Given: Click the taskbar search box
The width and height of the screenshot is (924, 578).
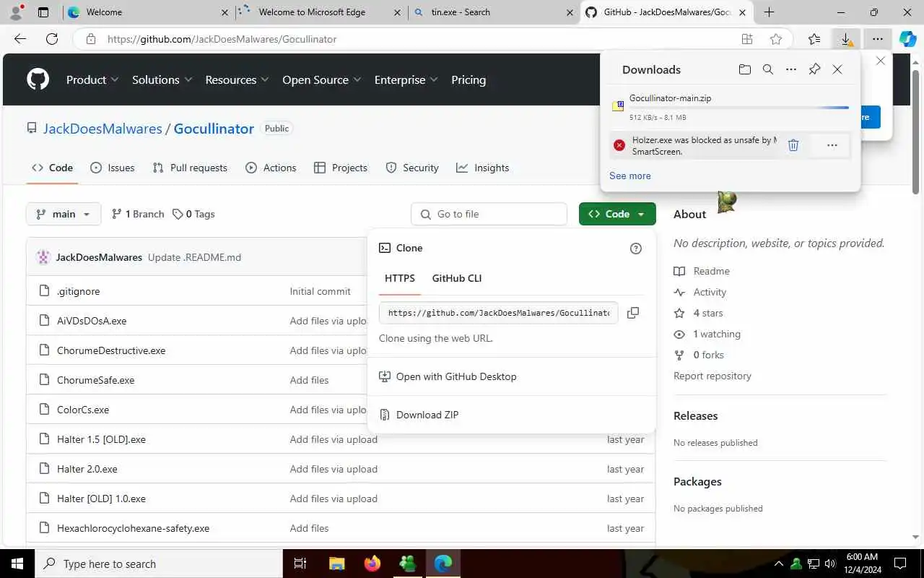Looking at the screenshot, I should [x=159, y=564].
